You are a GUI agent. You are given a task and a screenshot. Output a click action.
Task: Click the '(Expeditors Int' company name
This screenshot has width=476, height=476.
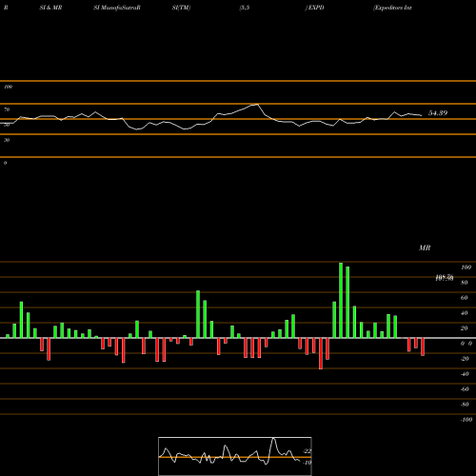tap(392, 8)
